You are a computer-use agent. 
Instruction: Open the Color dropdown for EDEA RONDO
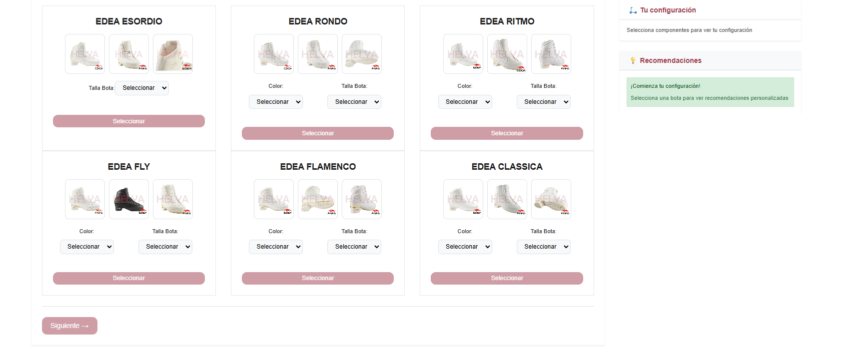click(275, 102)
